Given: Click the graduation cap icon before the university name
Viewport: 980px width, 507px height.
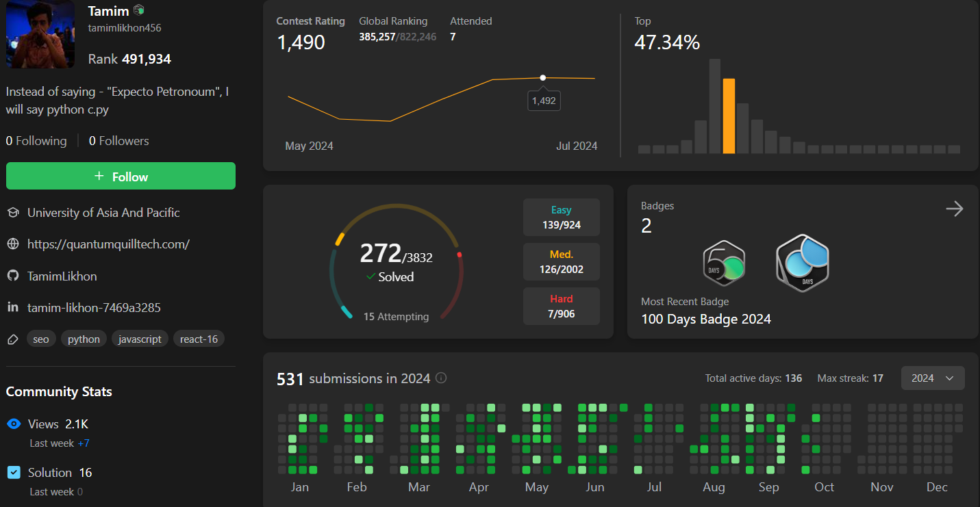Looking at the screenshot, I should pos(13,212).
